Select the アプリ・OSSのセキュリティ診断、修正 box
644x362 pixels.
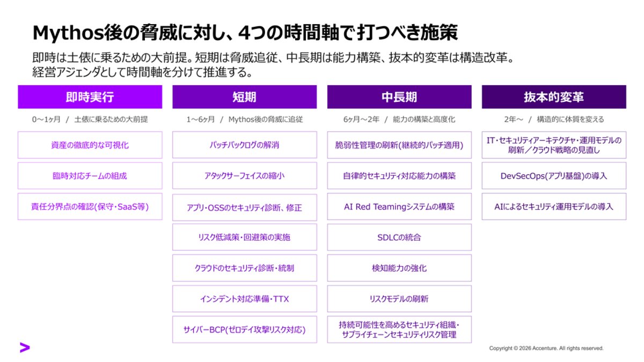click(244, 206)
